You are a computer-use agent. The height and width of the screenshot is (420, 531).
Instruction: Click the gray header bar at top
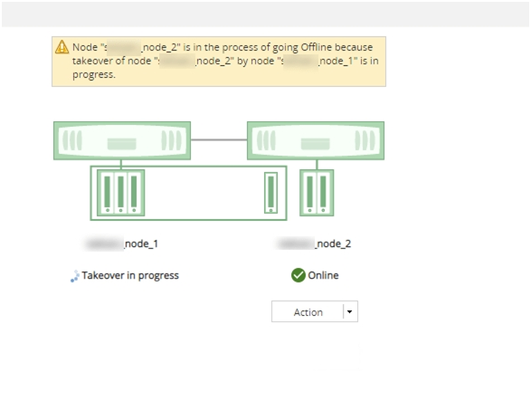pyautogui.click(x=266, y=14)
